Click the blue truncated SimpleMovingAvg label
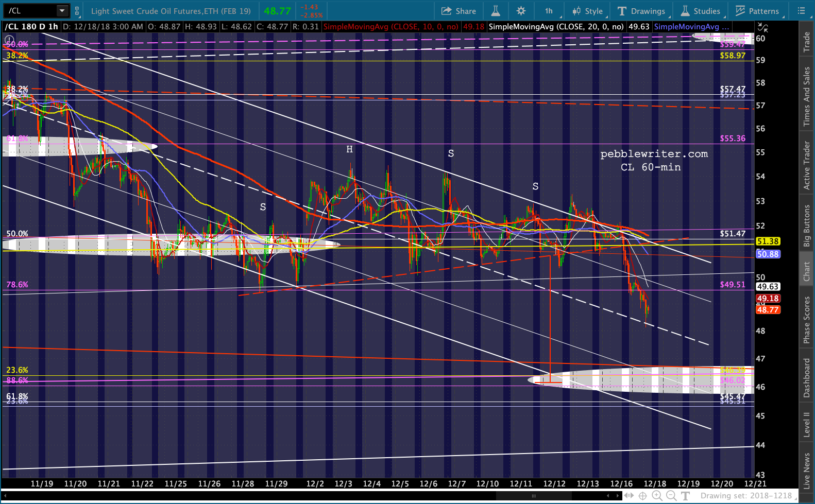The height and width of the screenshot is (504, 815). (x=691, y=27)
